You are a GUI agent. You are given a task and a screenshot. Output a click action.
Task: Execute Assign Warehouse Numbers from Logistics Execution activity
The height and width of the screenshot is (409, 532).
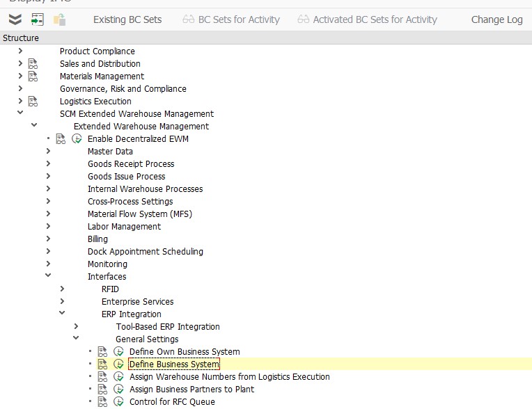coord(118,377)
